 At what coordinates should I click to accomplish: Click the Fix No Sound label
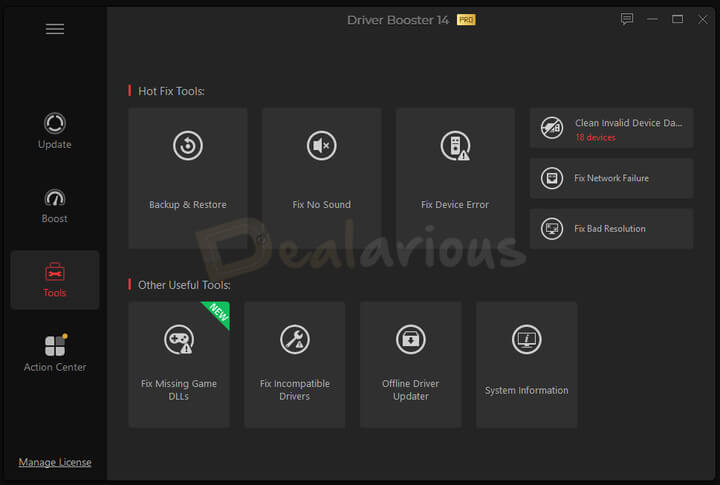tap(321, 204)
